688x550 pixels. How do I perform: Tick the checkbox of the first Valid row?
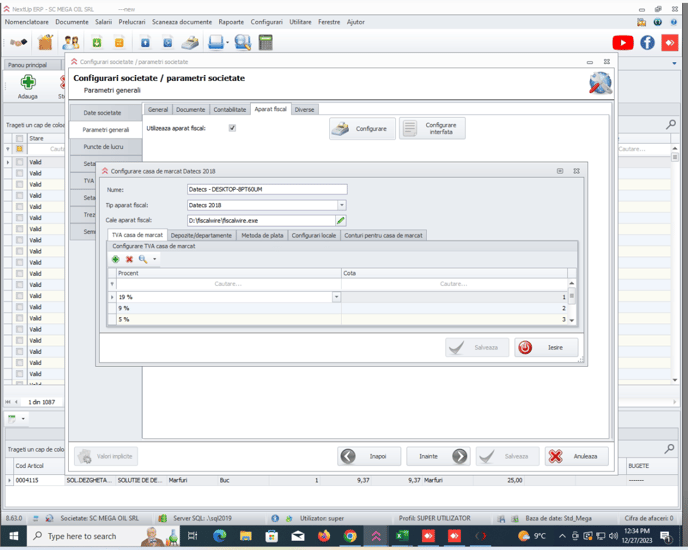pos(19,162)
